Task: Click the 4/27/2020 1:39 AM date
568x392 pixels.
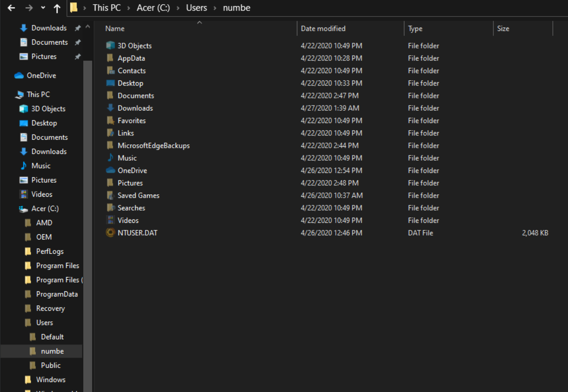Action: (330, 108)
